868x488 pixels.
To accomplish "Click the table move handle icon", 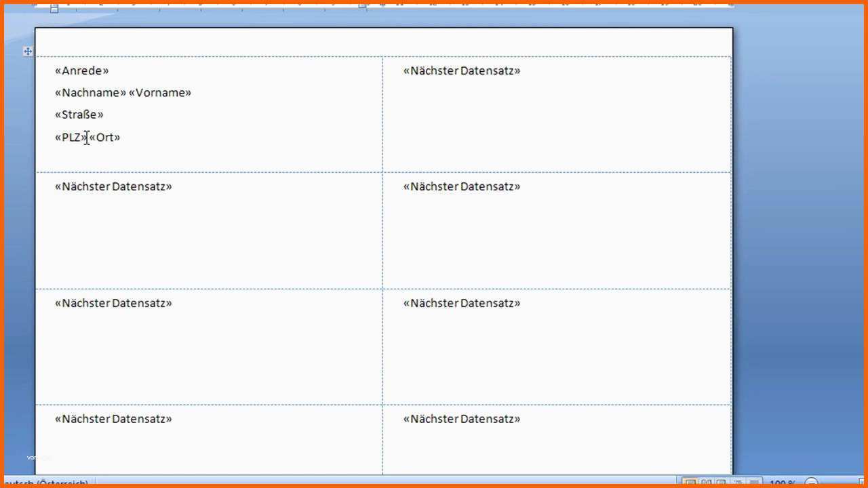I will pos(28,52).
